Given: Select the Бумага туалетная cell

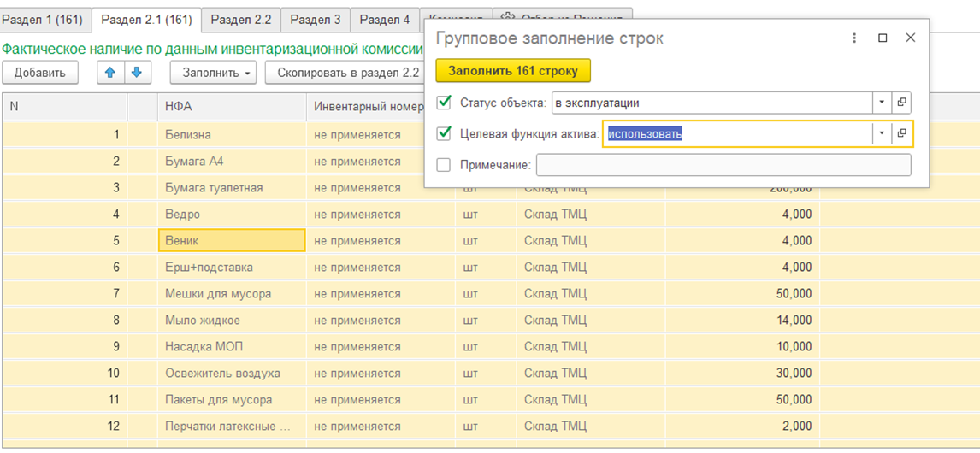Looking at the screenshot, I should pos(232,187).
